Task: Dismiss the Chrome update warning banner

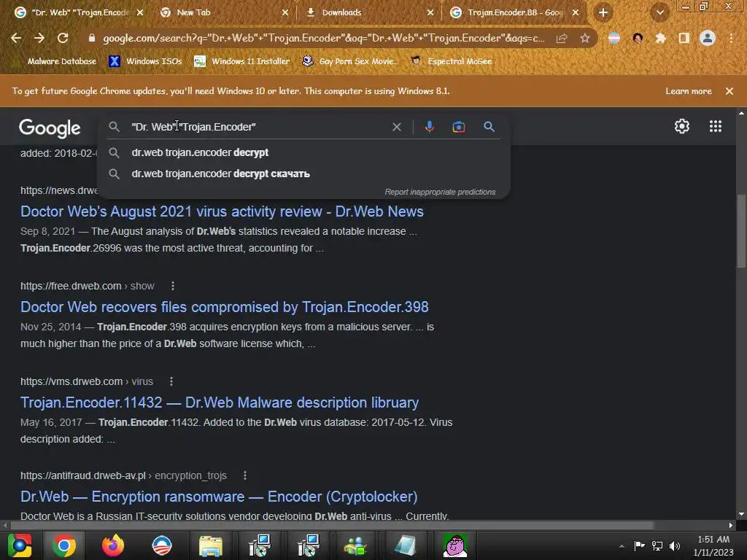Action: point(729,91)
